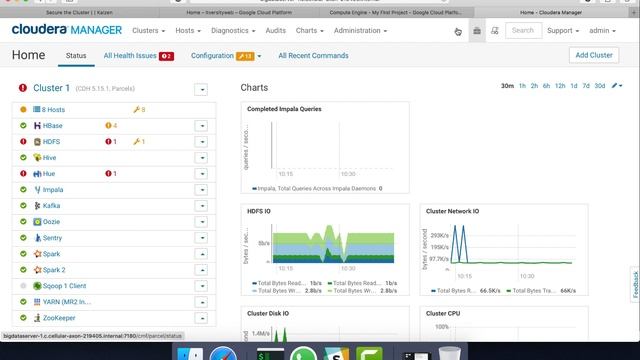This screenshot has width=640, height=360.
Task: Click the Add Cluster button
Action: (594, 55)
